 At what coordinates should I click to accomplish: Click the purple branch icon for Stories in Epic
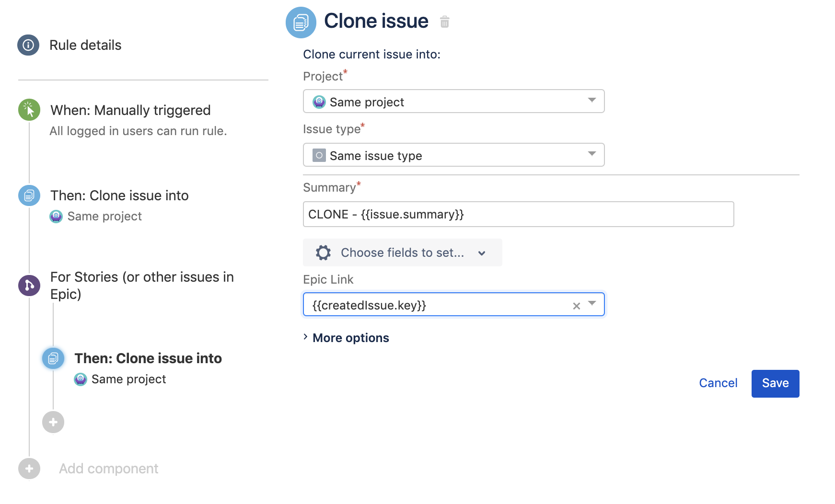[x=29, y=285]
